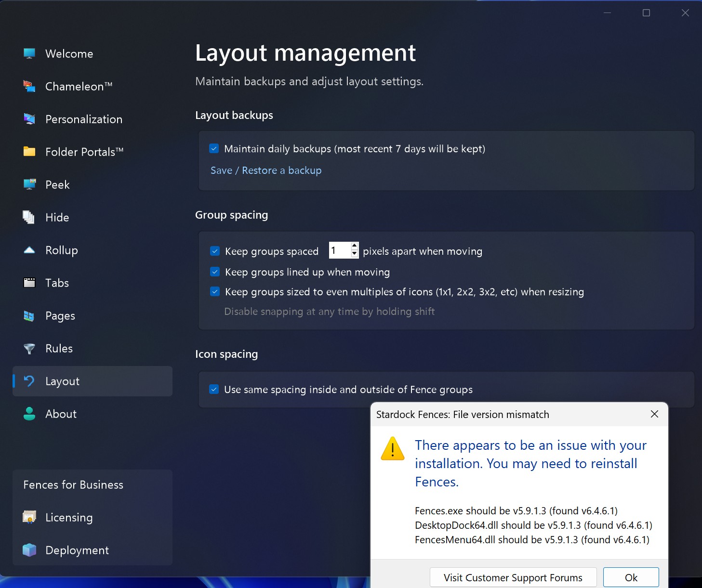Click the Rollup arrow icon
The width and height of the screenshot is (702, 588).
click(29, 250)
